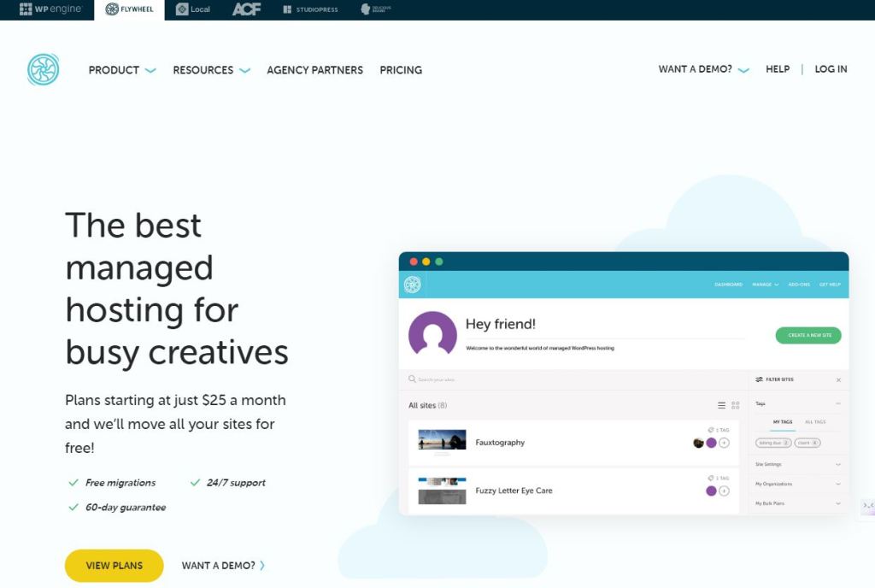This screenshot has width=875, height=588.
Task: Open the StudioPress brand link
Action: point(310,9)
